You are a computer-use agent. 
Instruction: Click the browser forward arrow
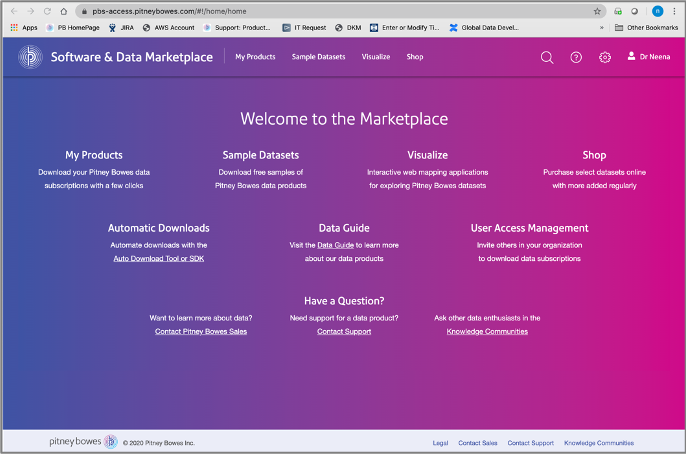tap(31, 11)
